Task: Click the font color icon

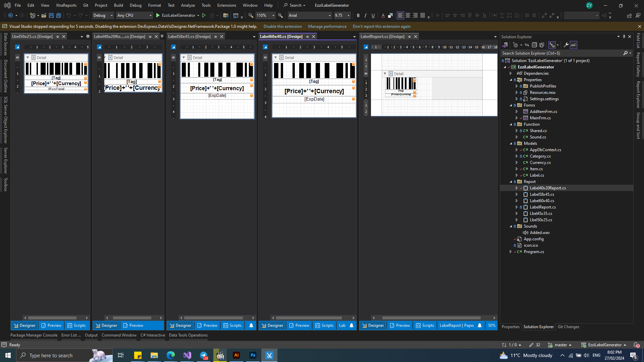Action: (x=383, y=15)
